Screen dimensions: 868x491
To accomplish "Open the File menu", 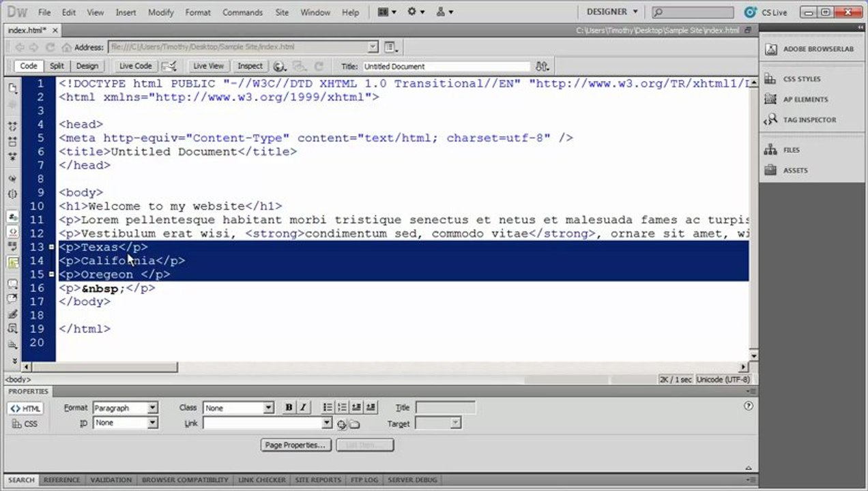I will [44, 12].
